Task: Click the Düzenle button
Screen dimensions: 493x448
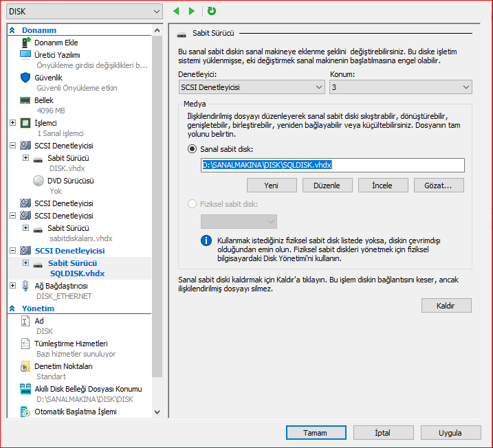Action: pos(327,186)
